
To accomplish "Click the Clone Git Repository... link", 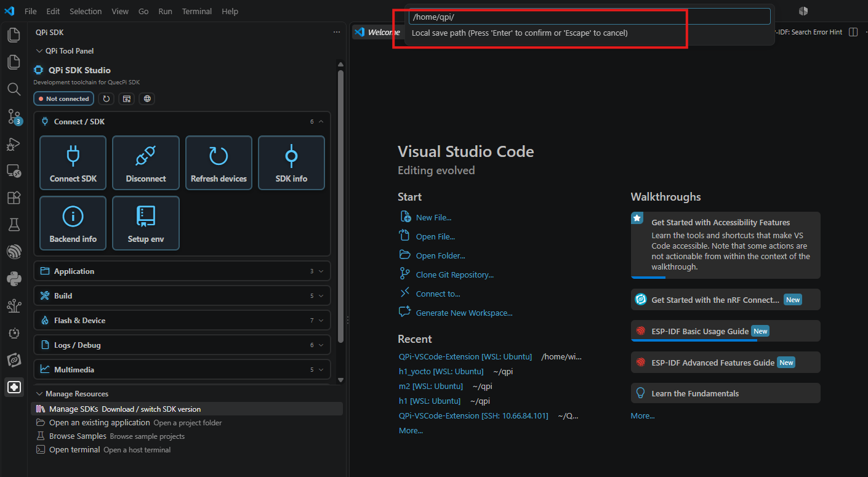I will pos(455,275).
